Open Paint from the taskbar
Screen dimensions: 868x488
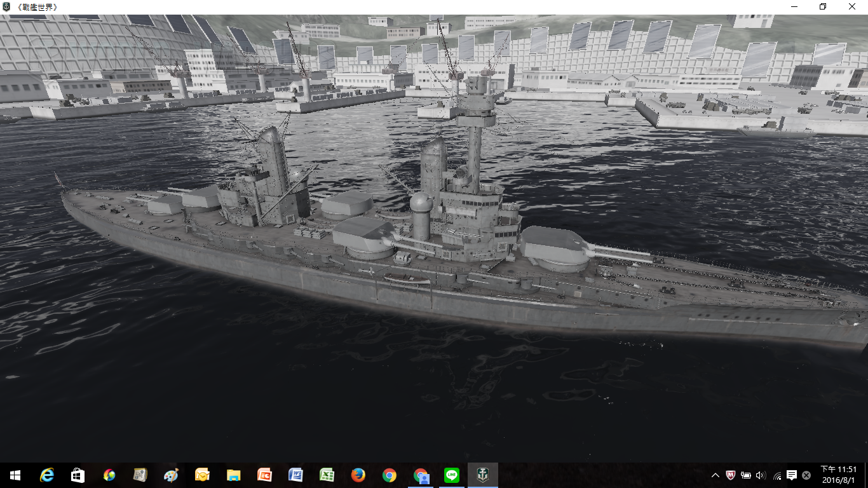171,475
